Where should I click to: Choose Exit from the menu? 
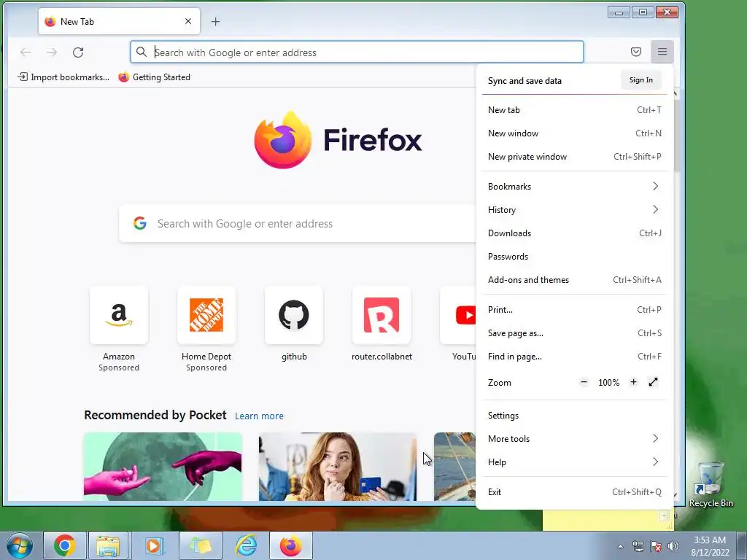coord(575,492)
